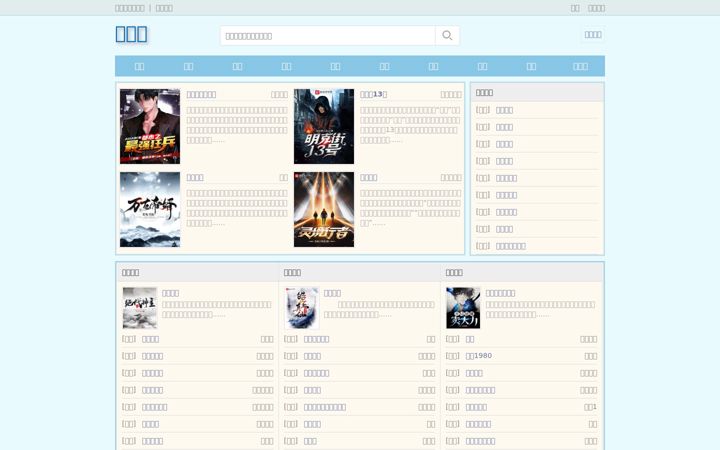Open the list entry ending in 1980
Image resolution: width=720 pixels, height=450 pixels.
pos(478,356)
